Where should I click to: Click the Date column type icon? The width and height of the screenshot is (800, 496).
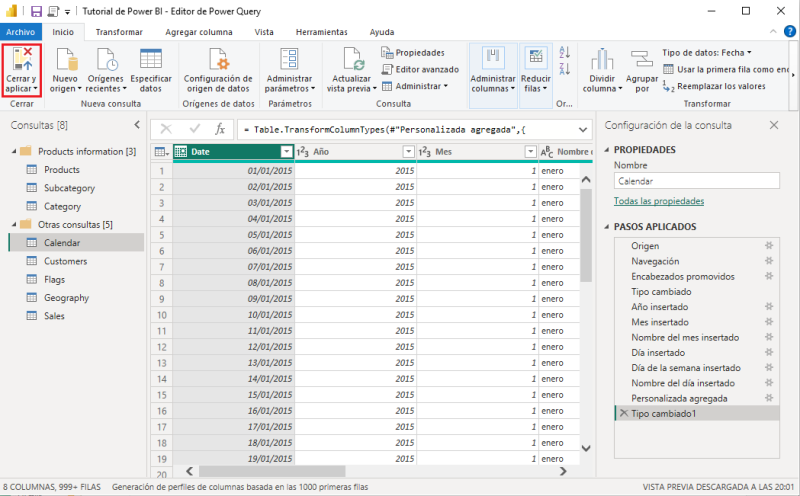tap(181, 152)
